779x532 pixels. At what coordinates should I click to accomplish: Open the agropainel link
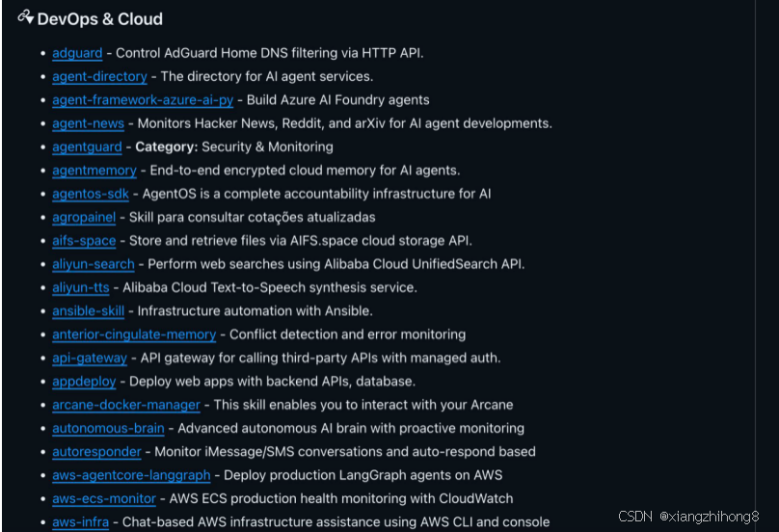84,217
